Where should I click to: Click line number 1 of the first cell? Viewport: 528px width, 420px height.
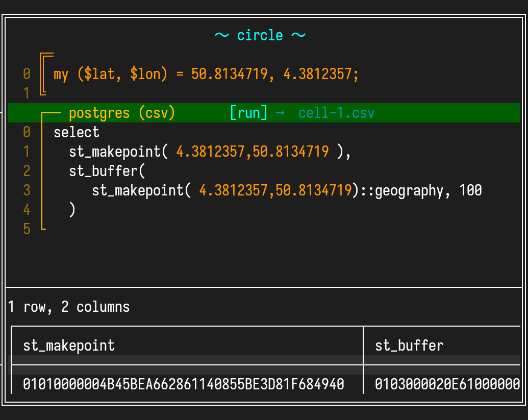pos(27,93)
